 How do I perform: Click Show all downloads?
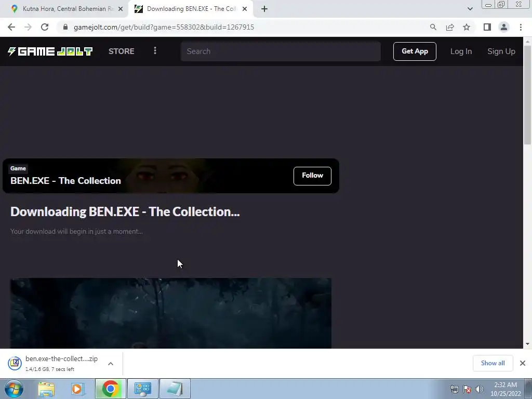click(493, 363)
